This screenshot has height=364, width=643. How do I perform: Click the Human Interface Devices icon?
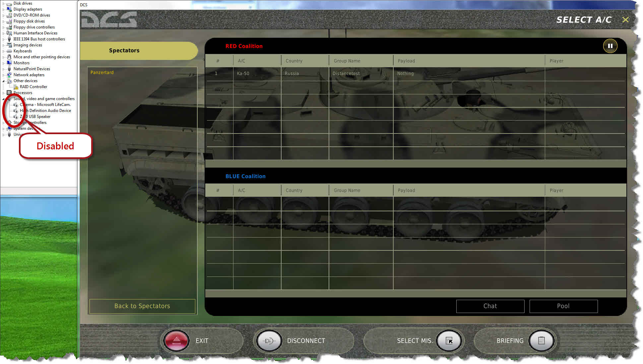click(x=9, y=33)
